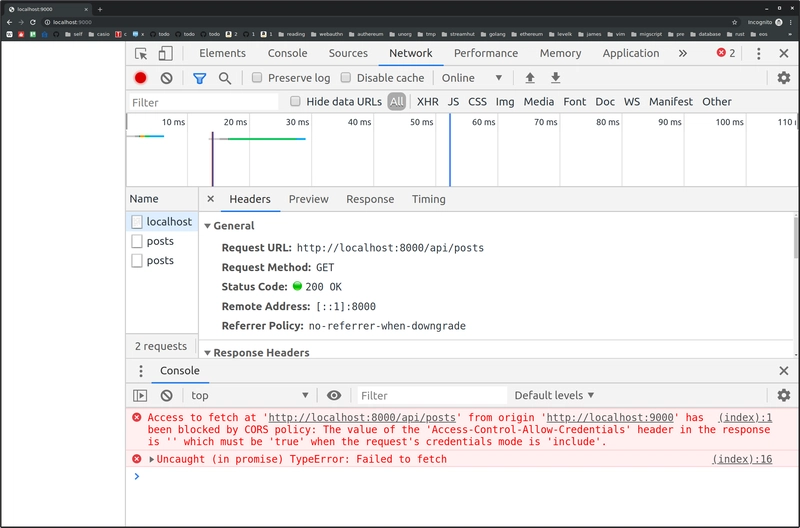This screenshot has width=800, height=528.
Task: Import HAR file with upload arrow
Action: point(530,78)
